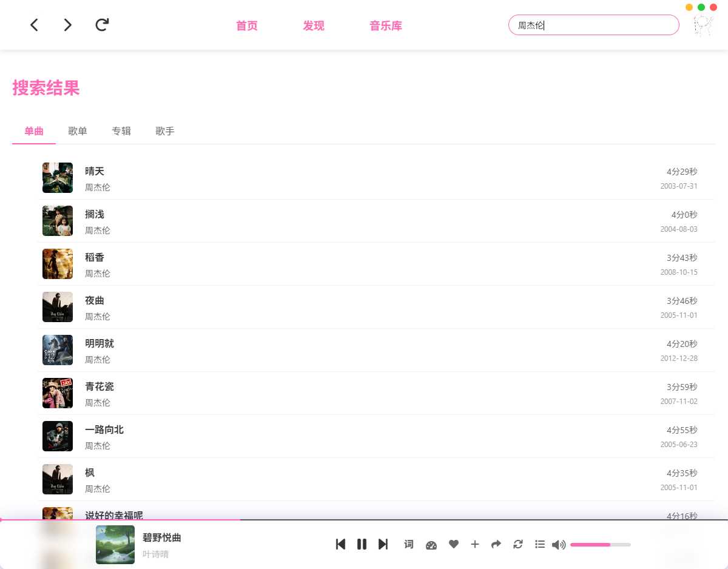The width and height of the screenshot is (728, 569).
Task: Click the album cover of 碧野悦曲
Action: point(115,544)
